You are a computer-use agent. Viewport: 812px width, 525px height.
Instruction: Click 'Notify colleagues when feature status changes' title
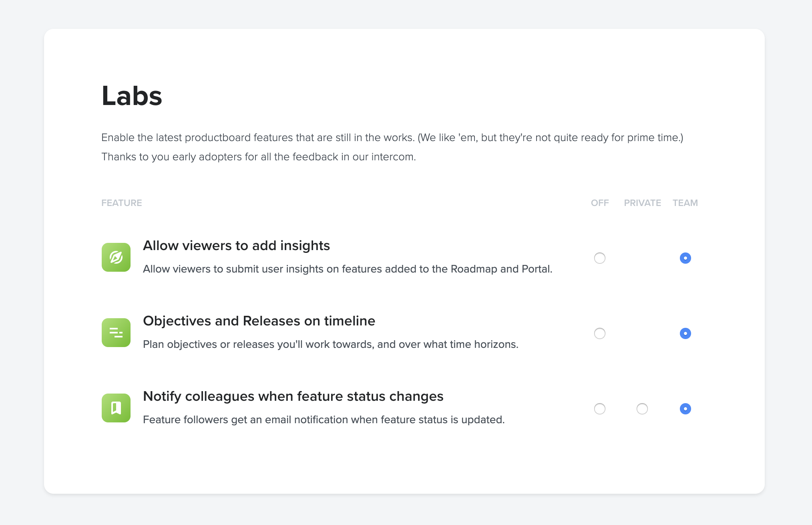[293, 396]
